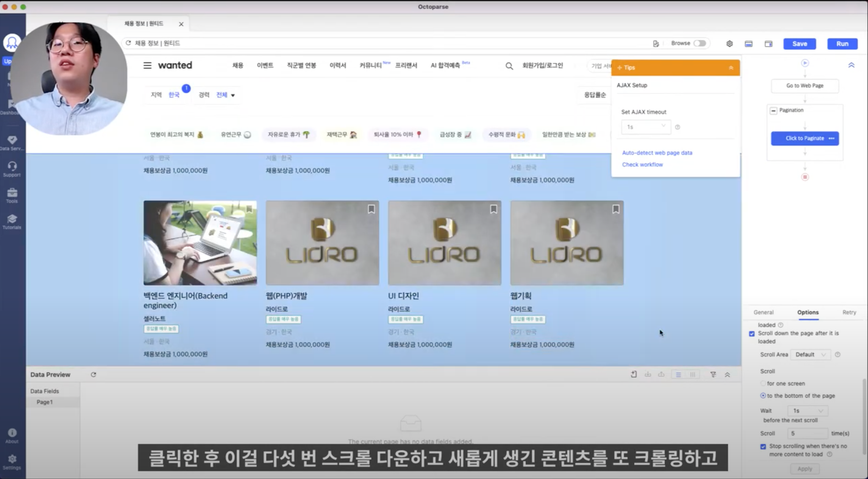Open the Data Service sidebar icon
Image resolution: width=868 pixels, height=479 pixels.
click(x=12, y=143)
